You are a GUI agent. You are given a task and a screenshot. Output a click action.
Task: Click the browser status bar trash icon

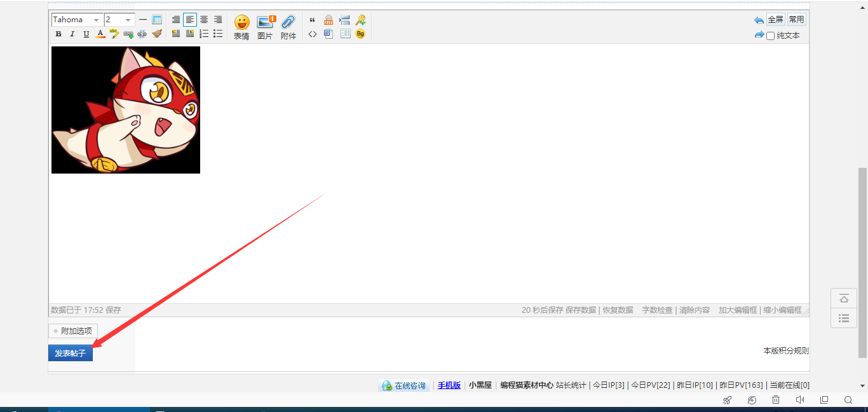776,400
